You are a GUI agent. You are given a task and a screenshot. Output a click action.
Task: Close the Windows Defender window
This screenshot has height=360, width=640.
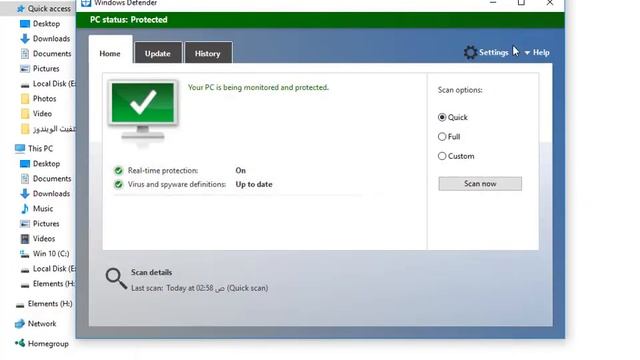point(550,3)
